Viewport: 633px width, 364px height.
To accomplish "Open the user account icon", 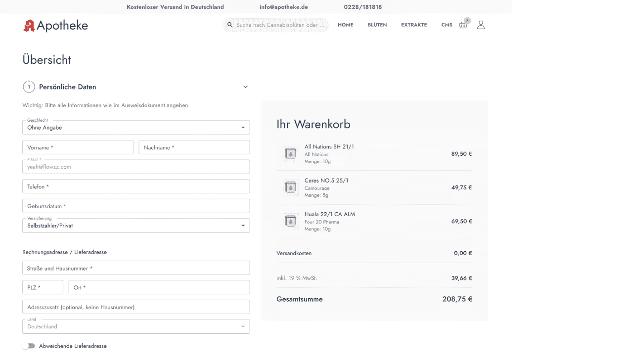I will (481, 25).
